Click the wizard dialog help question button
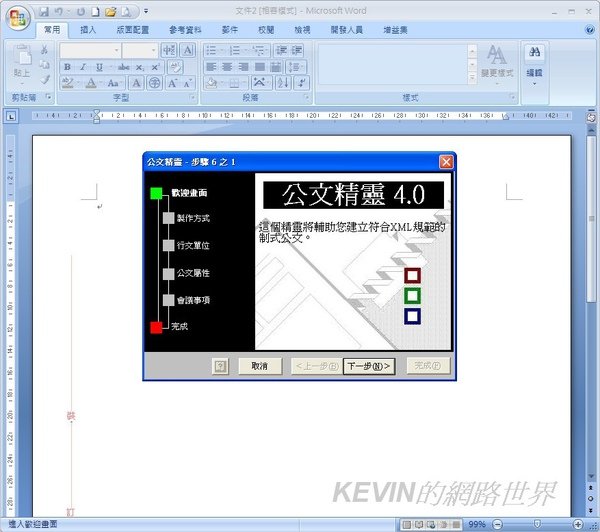The image size is (600, 532). click(220, 366)
